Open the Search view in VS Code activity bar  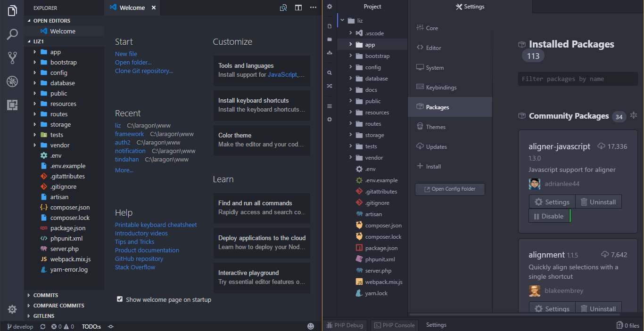point(12,34)
